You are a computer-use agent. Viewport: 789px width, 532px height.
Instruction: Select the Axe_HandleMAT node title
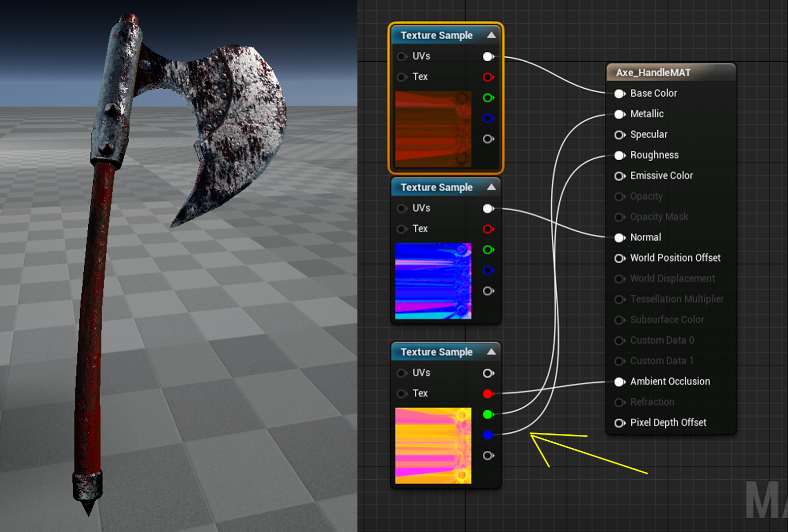(653, 72)
